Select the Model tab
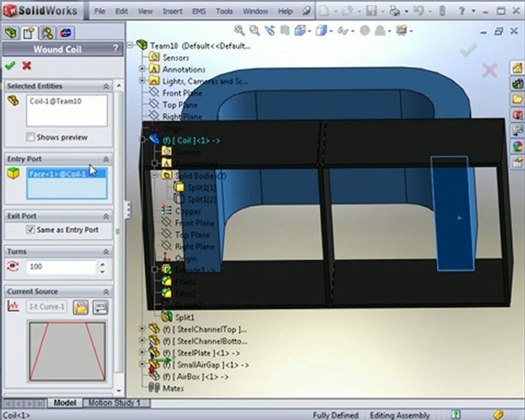Image resolution: width=525 pixels, height=420 pixels. [65, 402]
